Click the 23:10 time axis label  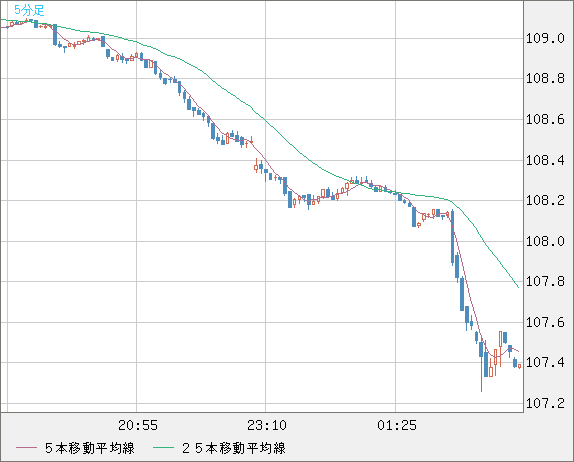tap(267, 425)
